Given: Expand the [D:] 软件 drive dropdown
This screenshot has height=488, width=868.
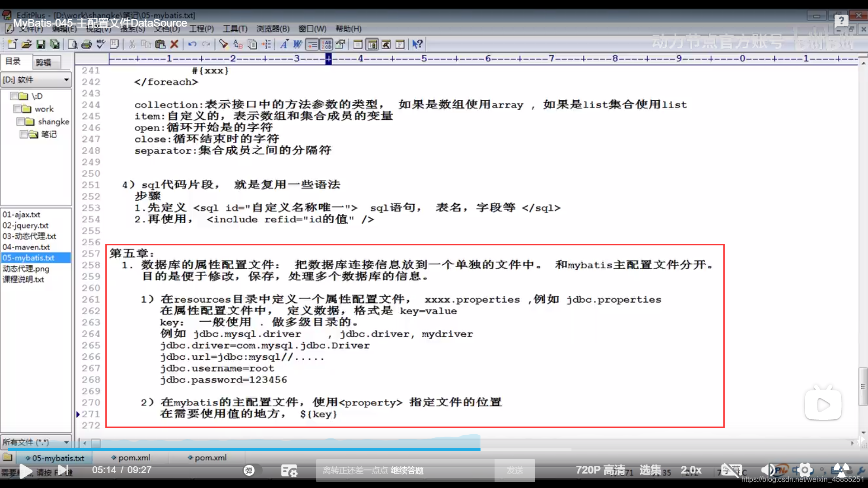Looking at the screenshot, I should click(36, 80).
